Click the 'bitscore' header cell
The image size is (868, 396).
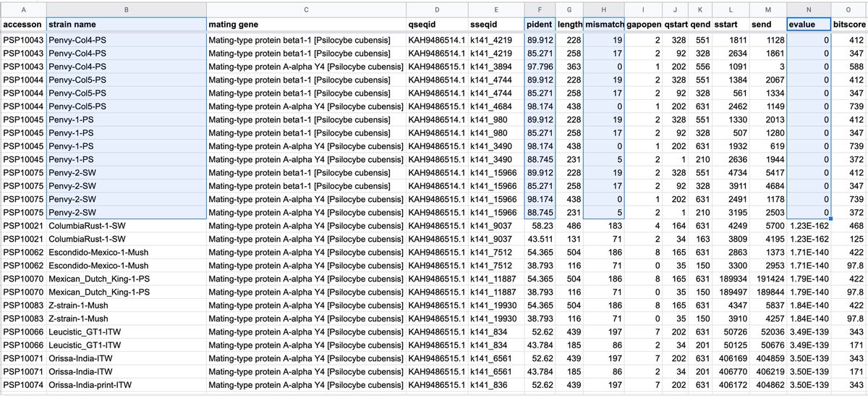point(849,25)
